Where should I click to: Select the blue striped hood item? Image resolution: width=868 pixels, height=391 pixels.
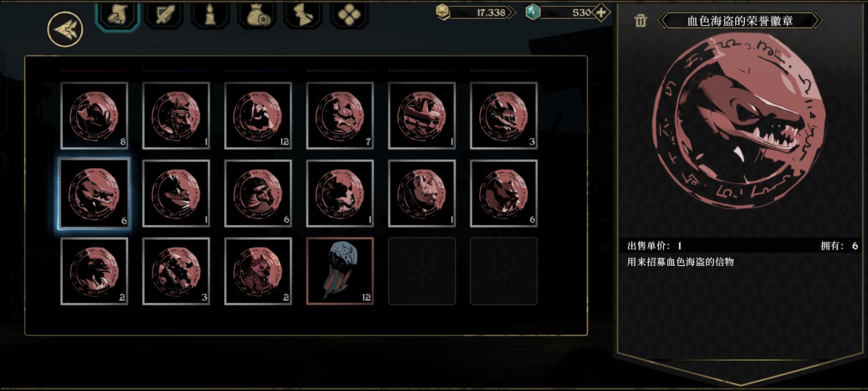[340, 271]
